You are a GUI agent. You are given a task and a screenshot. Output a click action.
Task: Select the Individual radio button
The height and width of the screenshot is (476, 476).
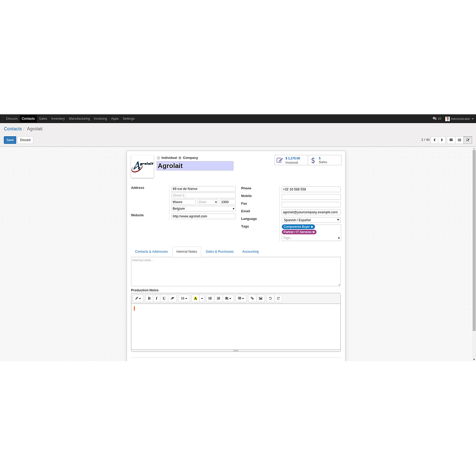coord(159,158)
